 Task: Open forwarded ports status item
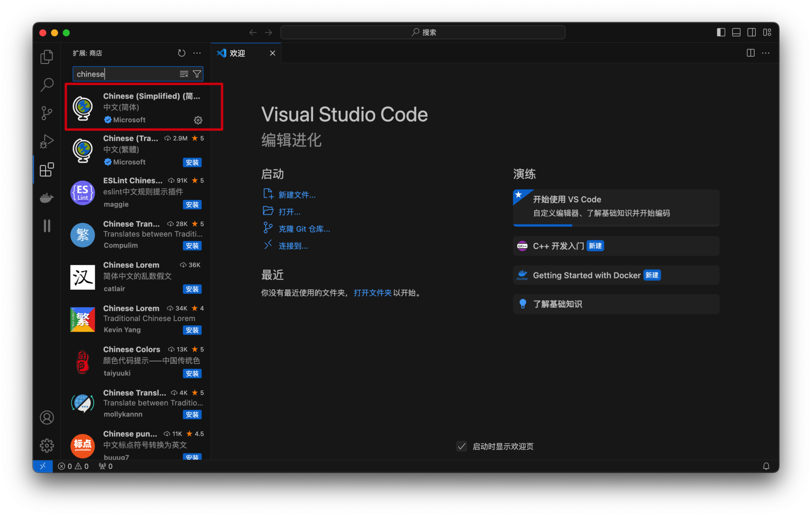[106, 466]
